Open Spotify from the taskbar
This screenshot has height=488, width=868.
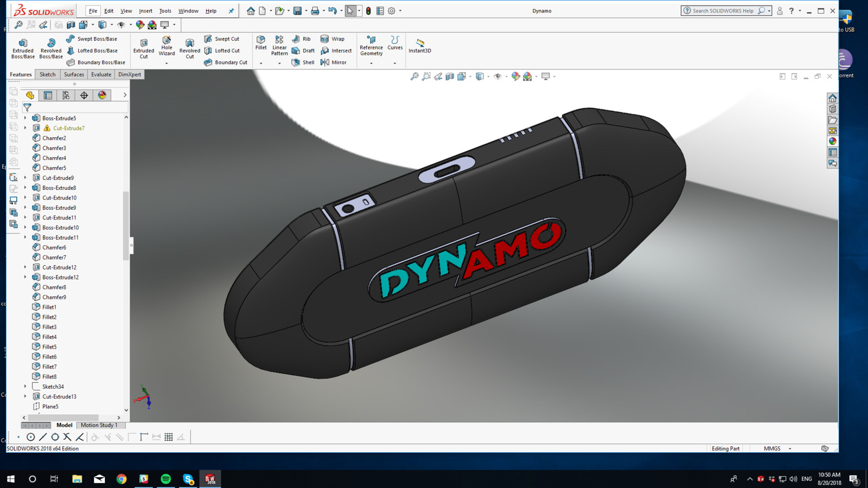(x=166, y=479)
